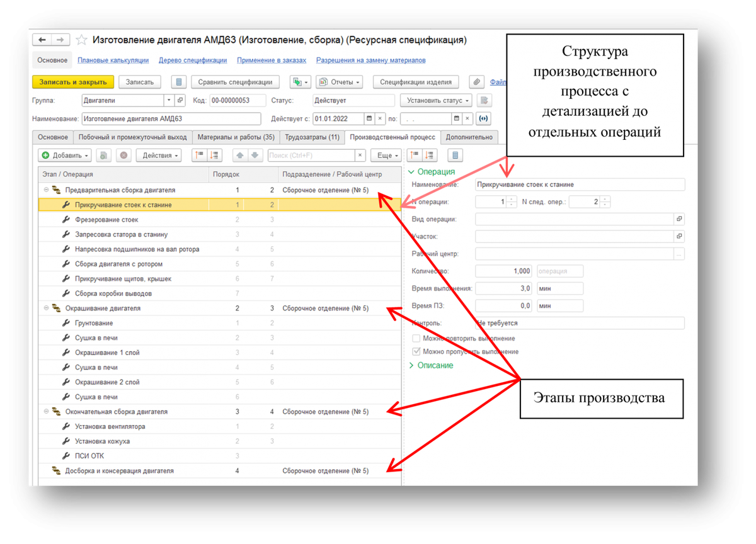Select Производственный процесс tab

pyautogui.click(x=392, y=137)
